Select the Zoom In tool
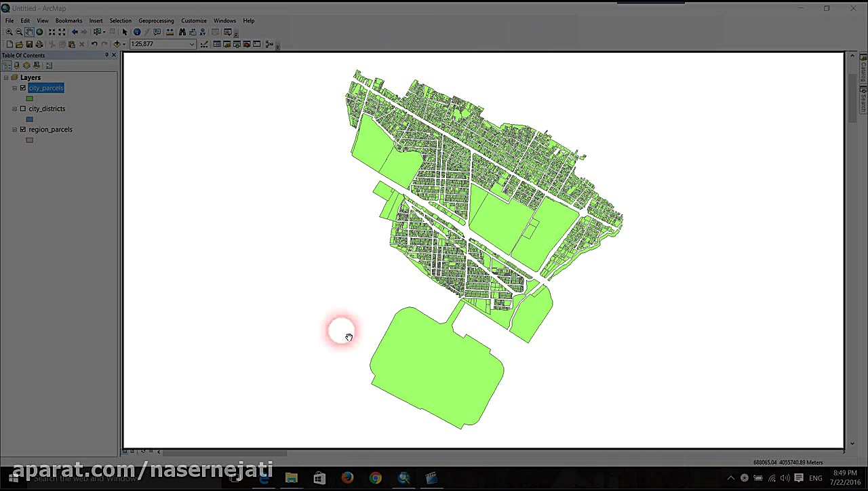The height and width of the screenshot is (491, 868). [9, 32]
